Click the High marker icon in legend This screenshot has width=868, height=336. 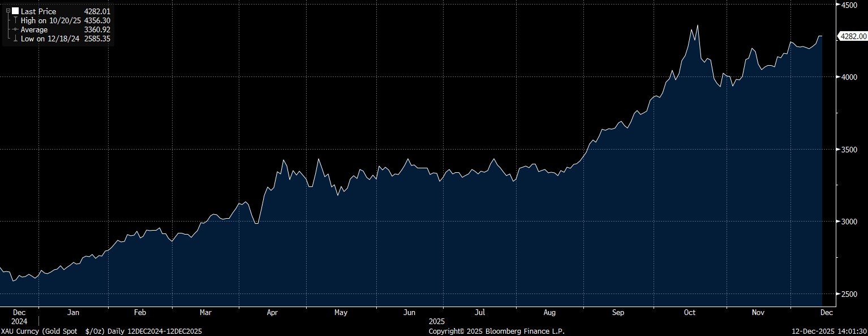click(x=15, y=20)
